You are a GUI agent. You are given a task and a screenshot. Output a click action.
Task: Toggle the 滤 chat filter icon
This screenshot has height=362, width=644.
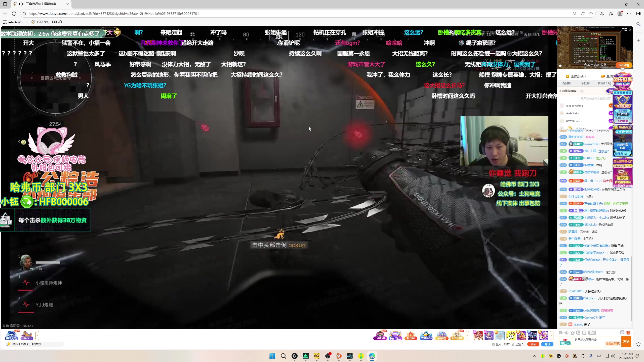(622, 332)
